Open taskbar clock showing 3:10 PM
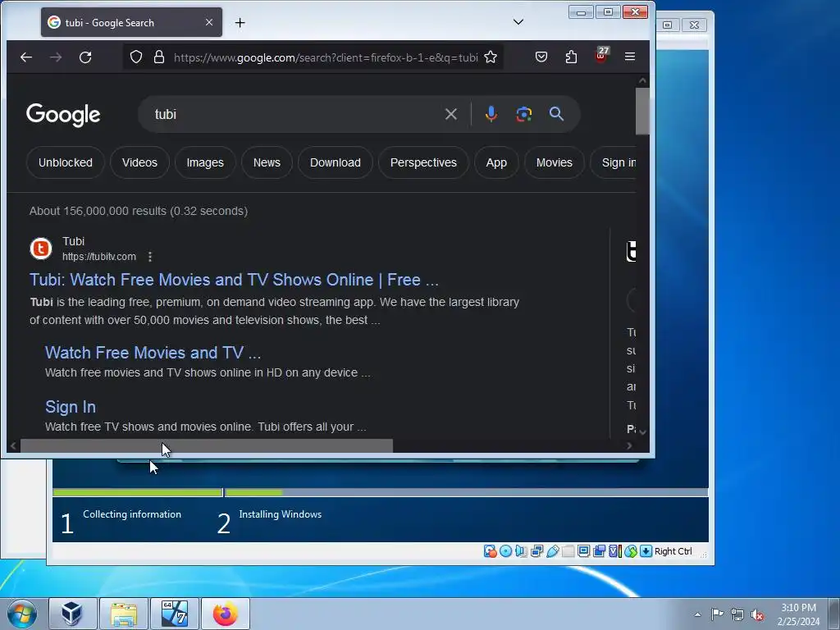The height and width of the screenshot is (630, 840). (798, 614)
